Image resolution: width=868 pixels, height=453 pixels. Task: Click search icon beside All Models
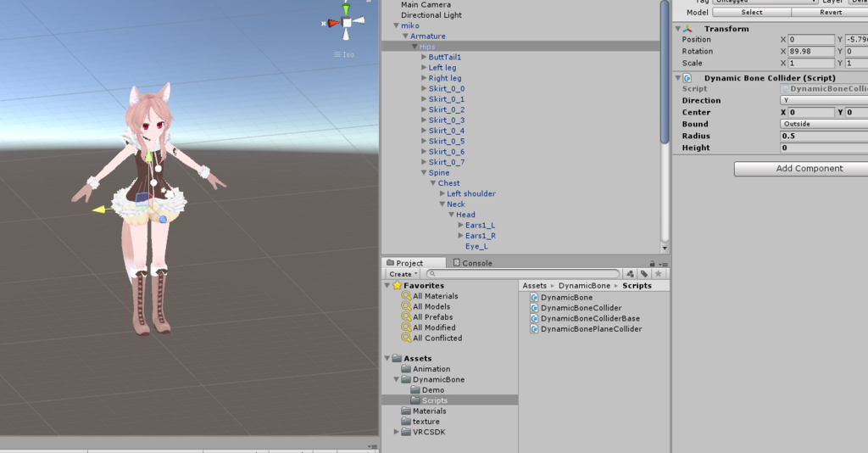(406, 306)
